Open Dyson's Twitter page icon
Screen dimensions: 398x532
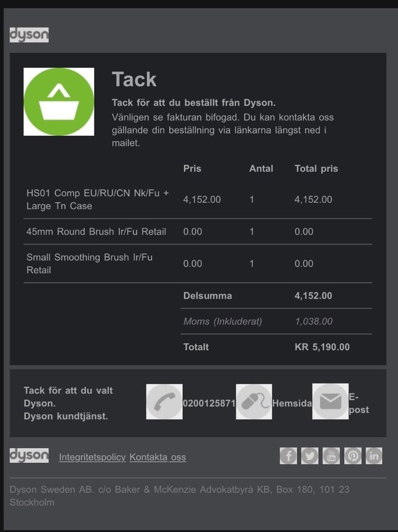tap(309, 456)
